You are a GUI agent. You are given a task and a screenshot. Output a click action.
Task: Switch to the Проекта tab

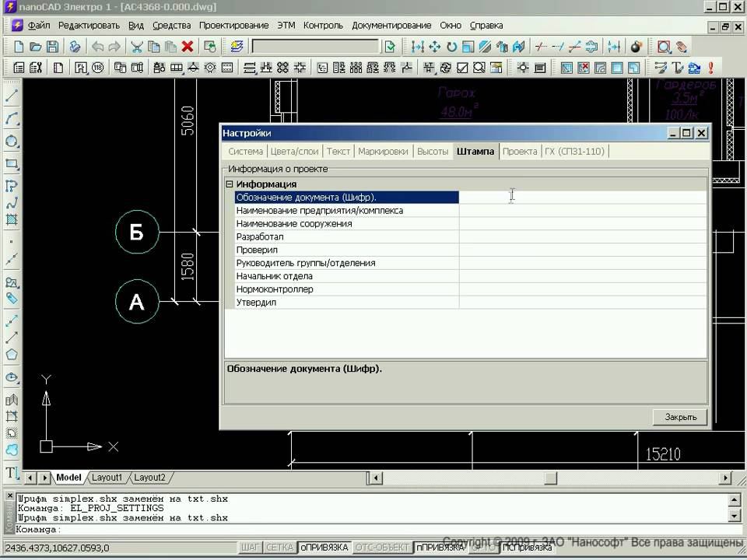520,152
